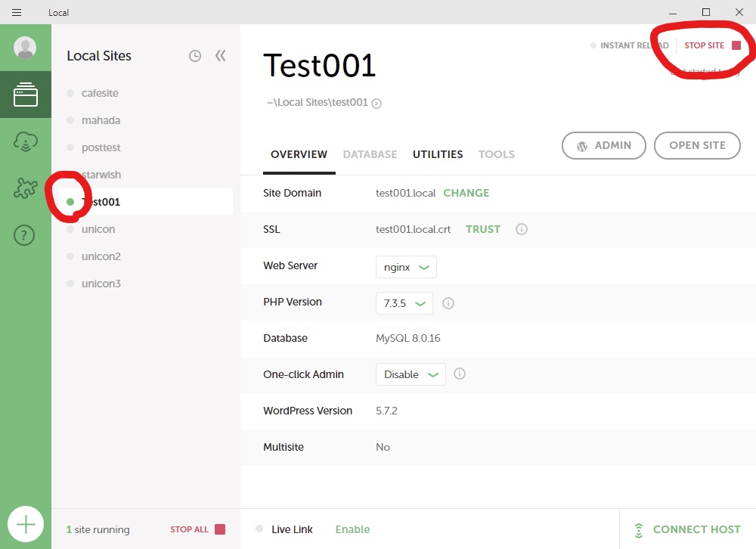Select the running test001 site
Screen dimensions: 756x549
click(146, 202)
